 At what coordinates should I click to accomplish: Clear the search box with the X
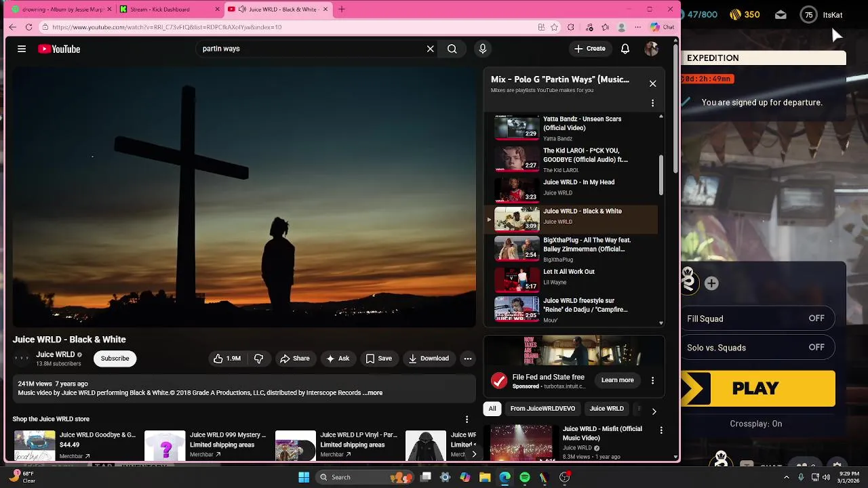point(430,49)
